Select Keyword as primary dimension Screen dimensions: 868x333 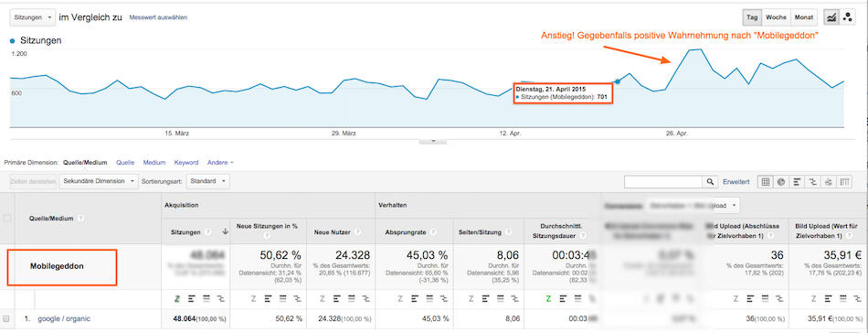coord(186,163)
